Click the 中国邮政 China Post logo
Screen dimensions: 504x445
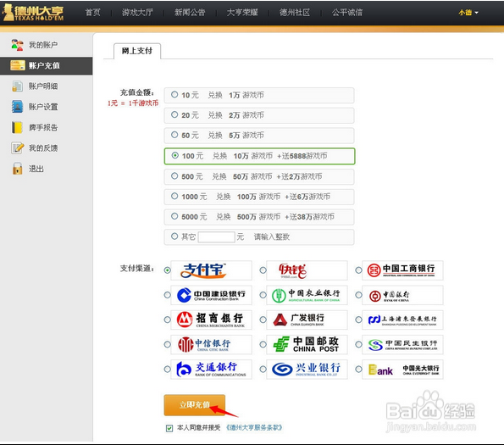coord(306,344)
